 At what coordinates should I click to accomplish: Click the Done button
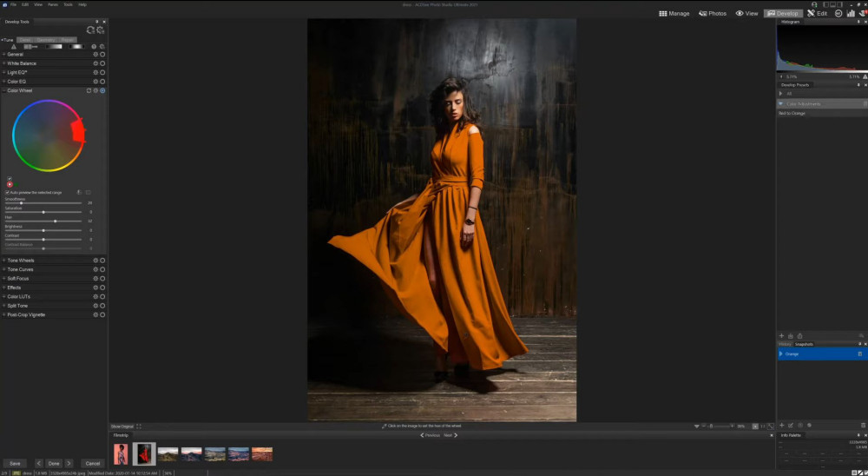(54, 463)
